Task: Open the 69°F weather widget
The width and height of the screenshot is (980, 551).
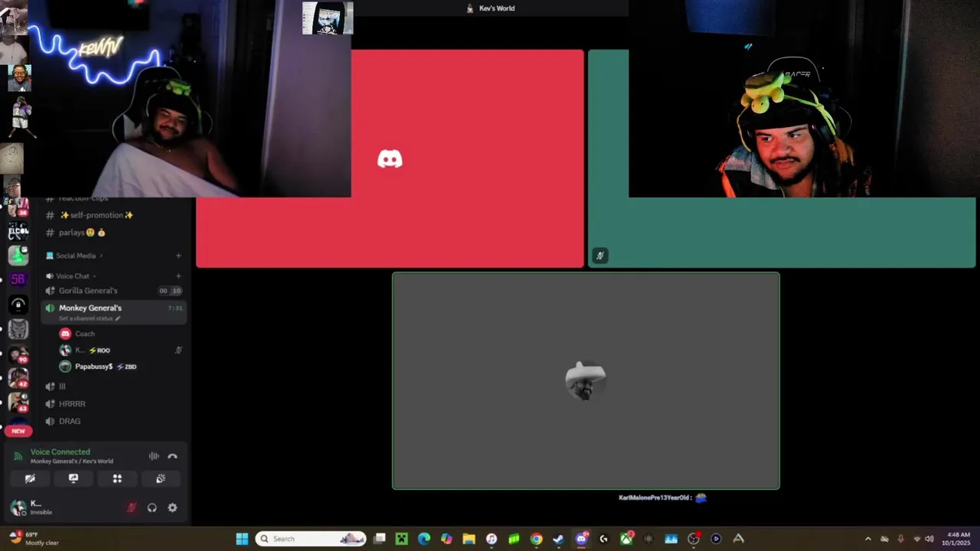Action: coord(33,539)
